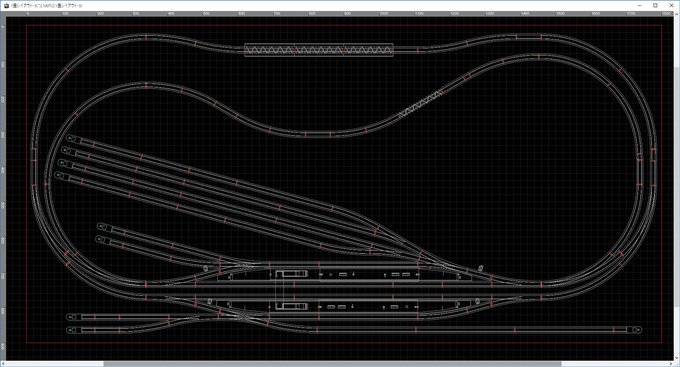This screenshot has width=680, height=367.
Task: Click the horizontal ruler above the canvas
Action: 338,14
